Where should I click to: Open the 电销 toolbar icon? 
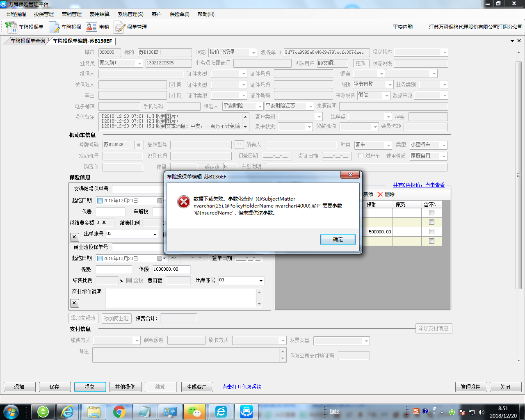pyautogui.click(x=91, y=27)
